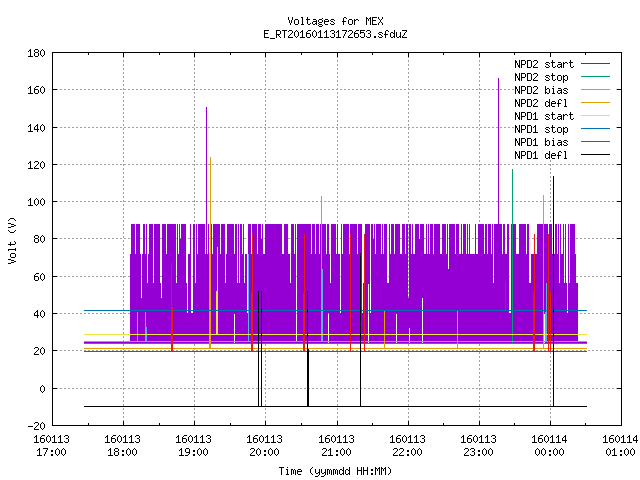Screen dimensions: 640x480
Task: Click the 'NPD1 defl' legend label
Action: click(541, 155)
